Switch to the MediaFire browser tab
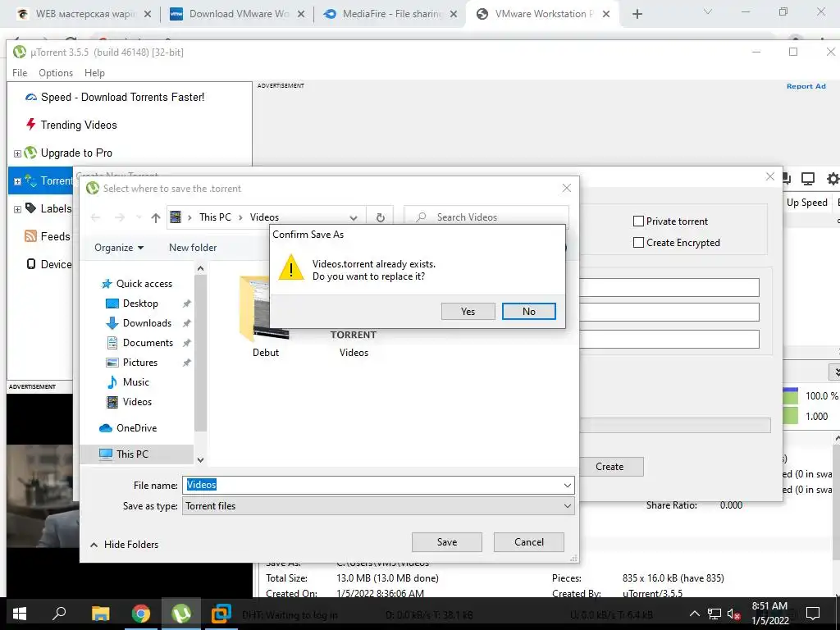840x630 pixels. coord(391,14)
